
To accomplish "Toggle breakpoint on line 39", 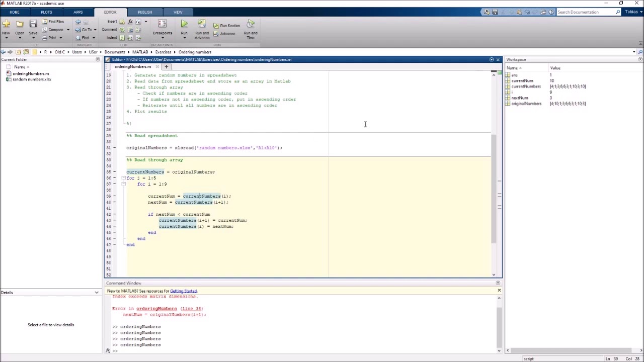I will (x=114, y=196).
